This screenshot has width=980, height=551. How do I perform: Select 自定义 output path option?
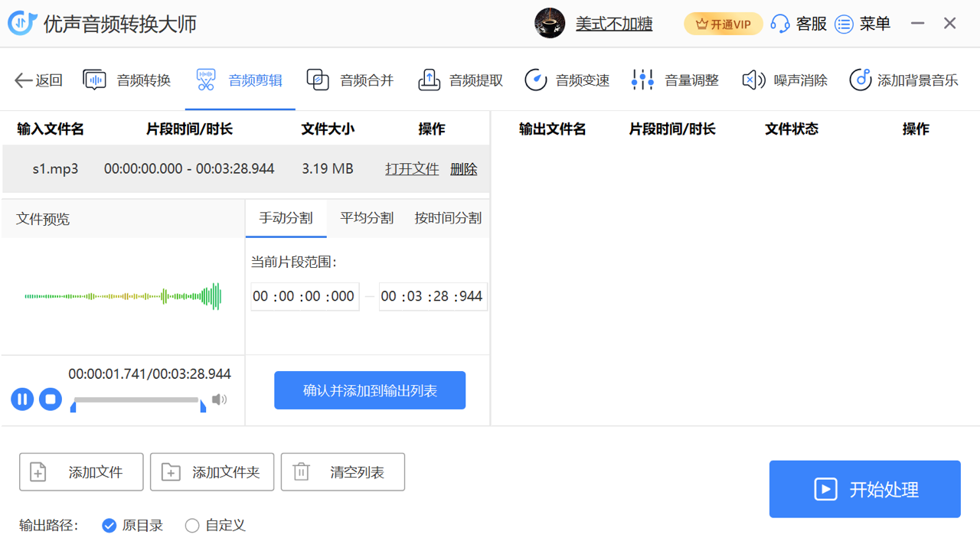pyautogui.click(x=192, y=526)
